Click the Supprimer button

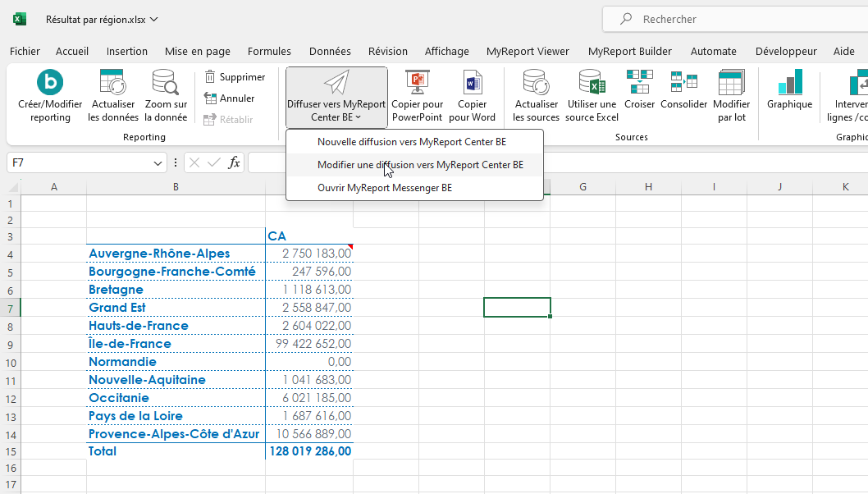[235, 77]
